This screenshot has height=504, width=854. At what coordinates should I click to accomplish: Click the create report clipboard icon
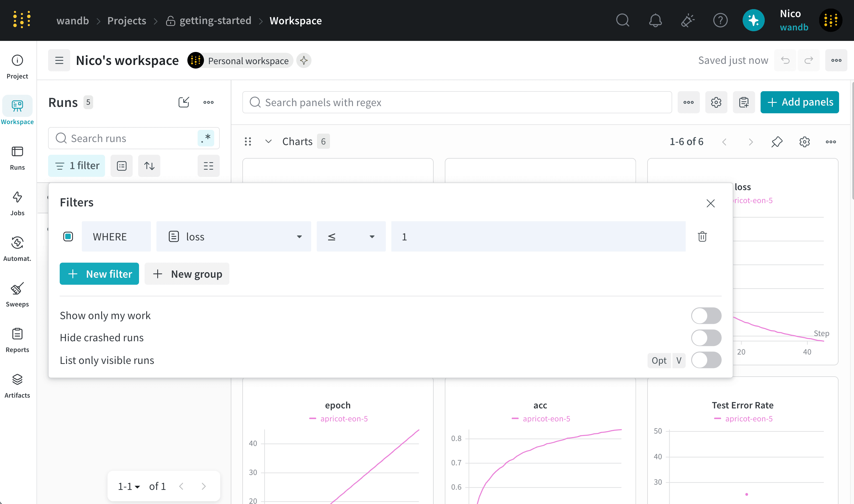click(x=744, y=102)
